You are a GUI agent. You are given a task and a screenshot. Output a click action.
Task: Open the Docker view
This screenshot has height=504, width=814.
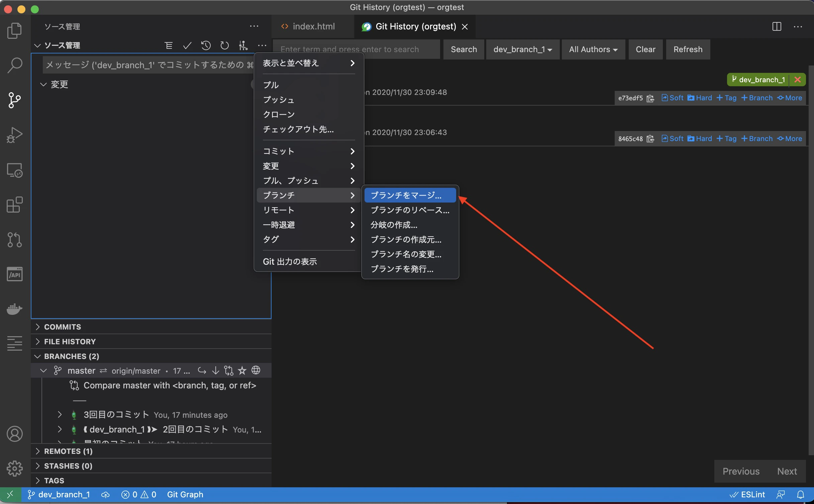coord(14,309)
